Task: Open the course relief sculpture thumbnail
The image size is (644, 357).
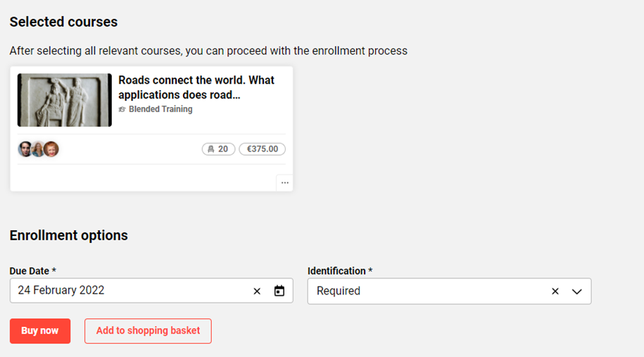Action: 64,100
